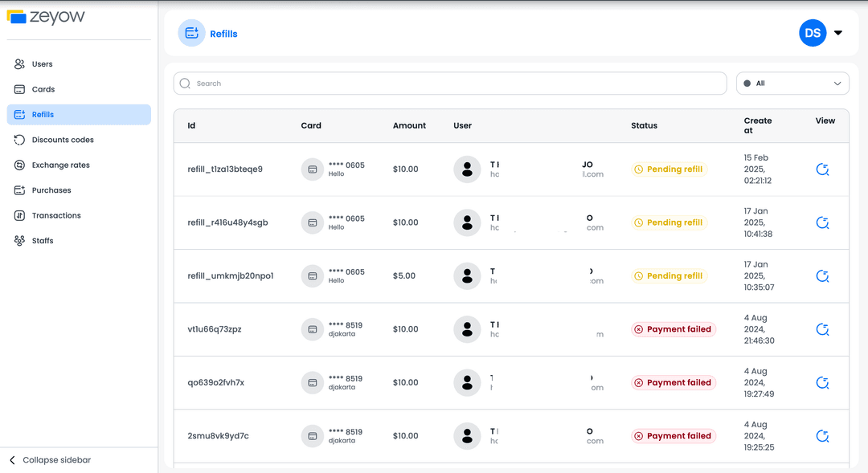Click Pending refill badge on first row

click(669, 169)
